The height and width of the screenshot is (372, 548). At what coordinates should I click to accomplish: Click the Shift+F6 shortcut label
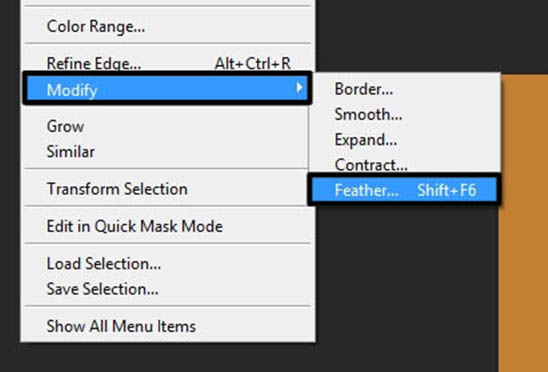pos(447,190)
